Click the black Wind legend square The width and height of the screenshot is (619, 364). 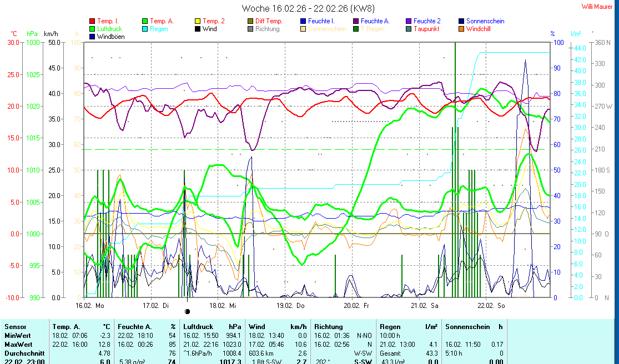(198, 29)
